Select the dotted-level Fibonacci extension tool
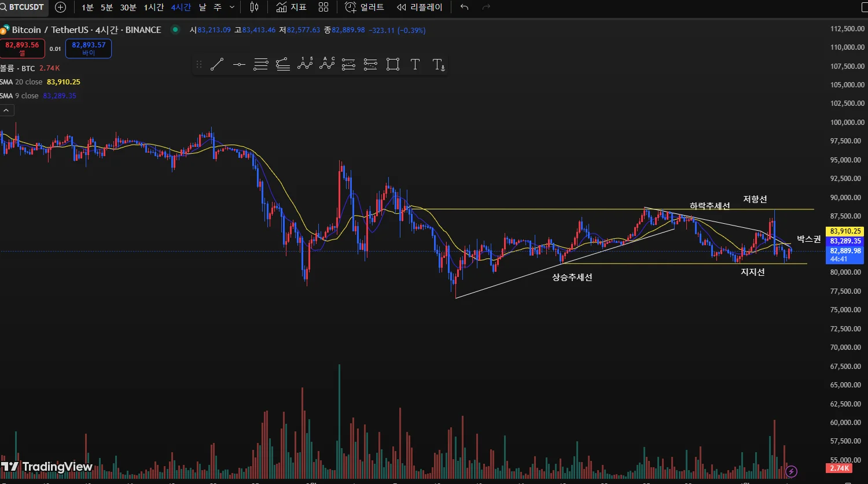The image size is (868, 484). pos(371,65)
